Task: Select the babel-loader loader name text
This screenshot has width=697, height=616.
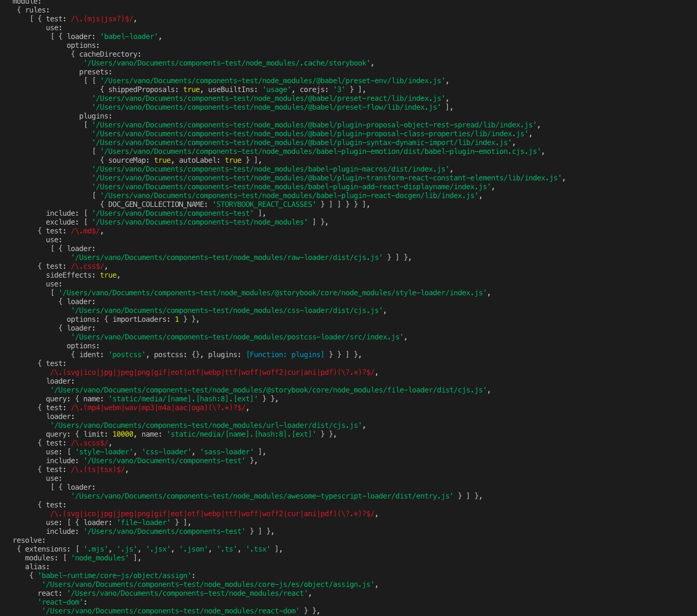Action: (128, 36)
